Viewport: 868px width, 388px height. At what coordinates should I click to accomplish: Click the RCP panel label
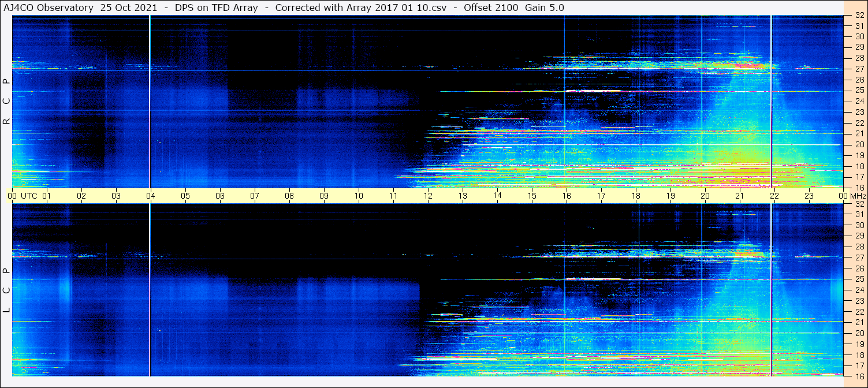6,102
